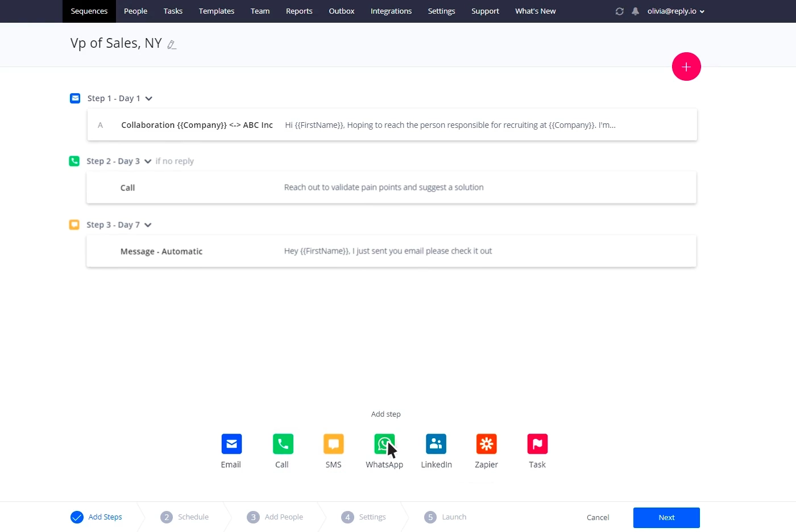Click the sync/refresh icon in the top bar
This screenshot has width=796, height=532.
click(619, 11)
